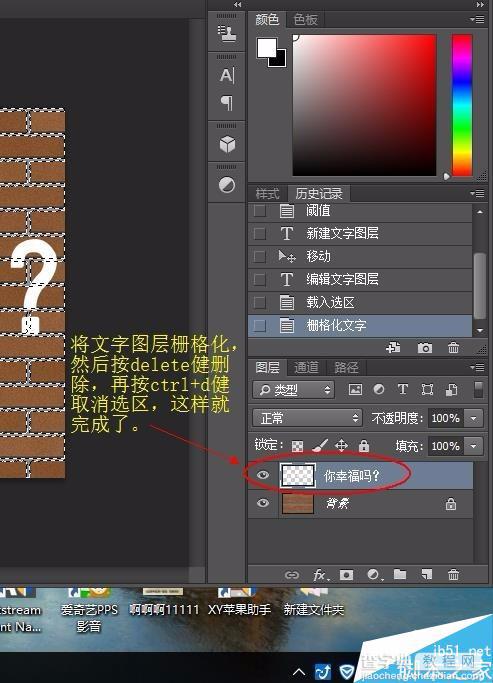The width and height of the screenshot is (493, 683).
Task: Create new document from current history state
Action: 393,348
